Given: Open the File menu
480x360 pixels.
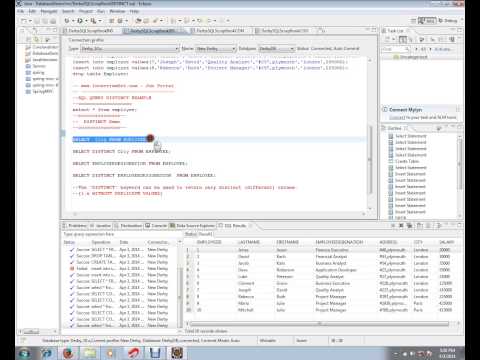Looking at the screenshot, I should coord(21,11).
